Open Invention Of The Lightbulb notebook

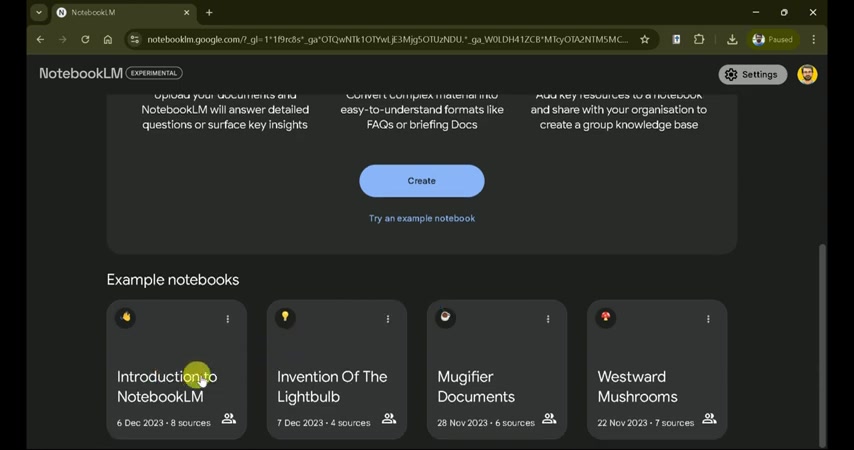point(337,369)
